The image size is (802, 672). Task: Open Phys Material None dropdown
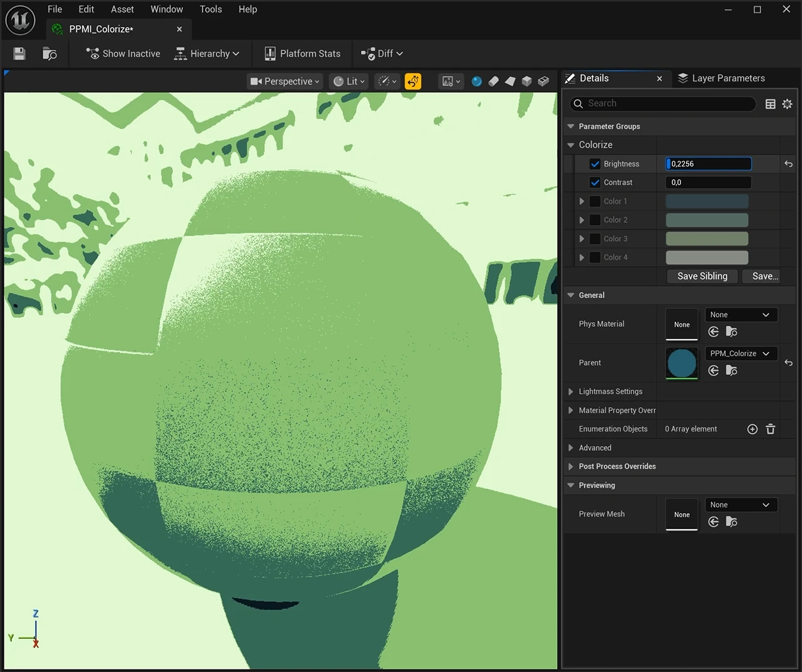coord(741,315)
